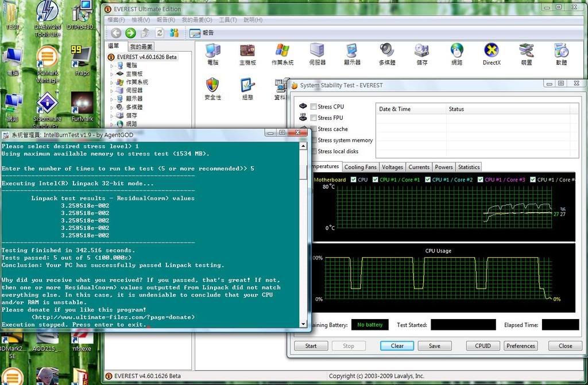The image size is (588, 385).
Task: Click IntelBurnTest scrollbar up arrow
Action: [x=303, y=146]
